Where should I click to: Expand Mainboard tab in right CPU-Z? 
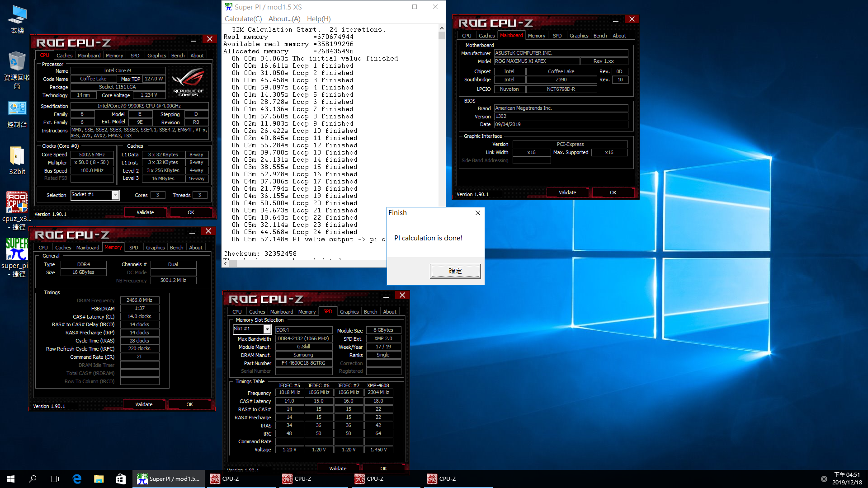point(511,36)
